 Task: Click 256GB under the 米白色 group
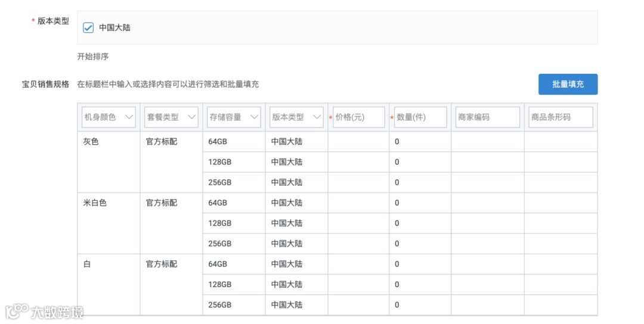point(219,244)
